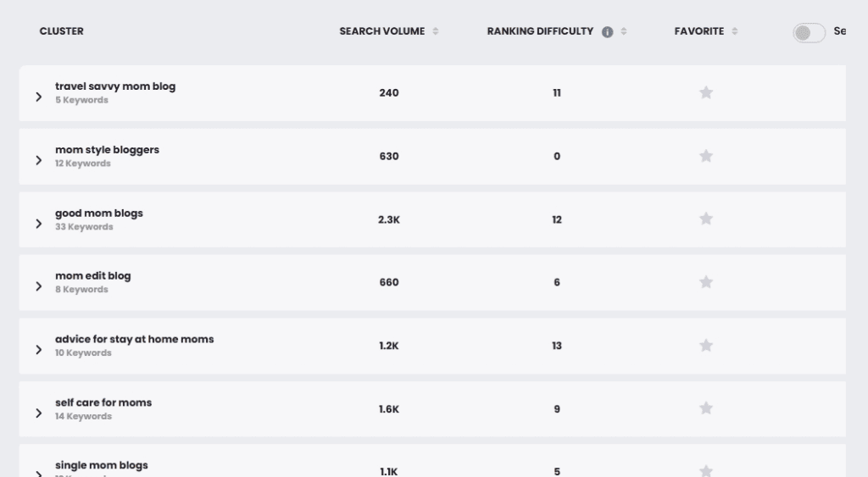The image size is (868, 477).
Task: Click ranking difficulty 5 for single mom blogs
Action: pyautogui.click(x=557, y=472)
